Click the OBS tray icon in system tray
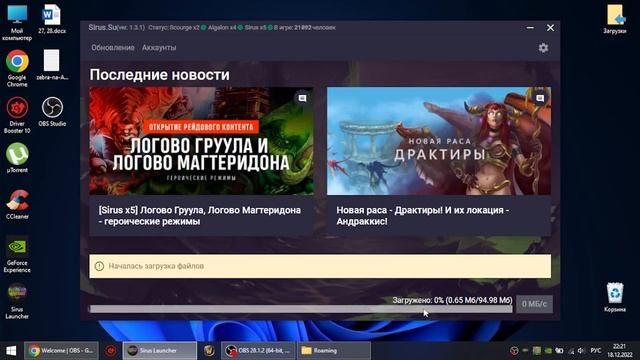Viewport: 640px width, 360px height. 514,351
